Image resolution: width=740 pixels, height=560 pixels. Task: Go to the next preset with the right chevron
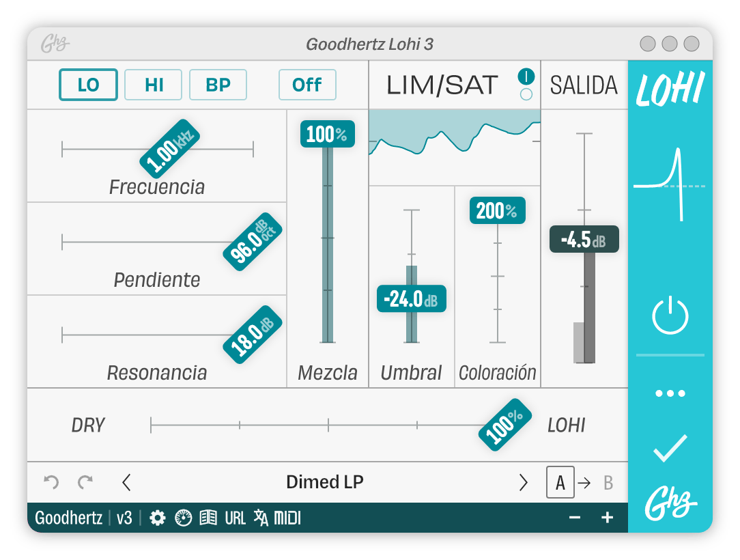tap(524, 482)
